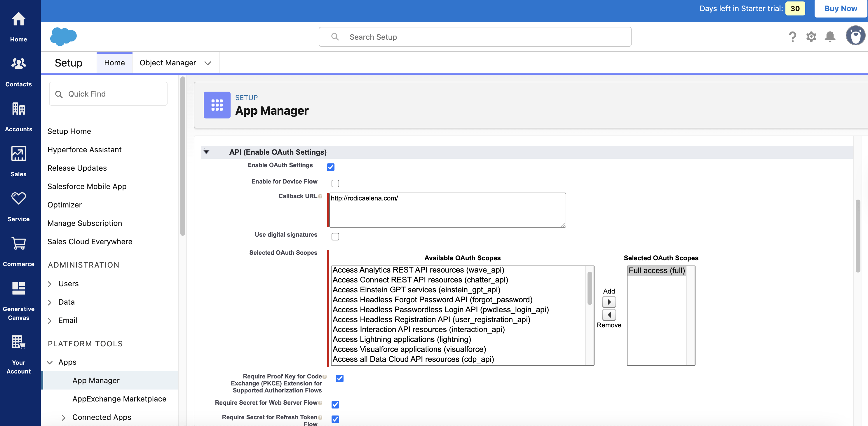The image size is (868, 426).
Task: Open Release Updates link
Action: coord(77,168)
